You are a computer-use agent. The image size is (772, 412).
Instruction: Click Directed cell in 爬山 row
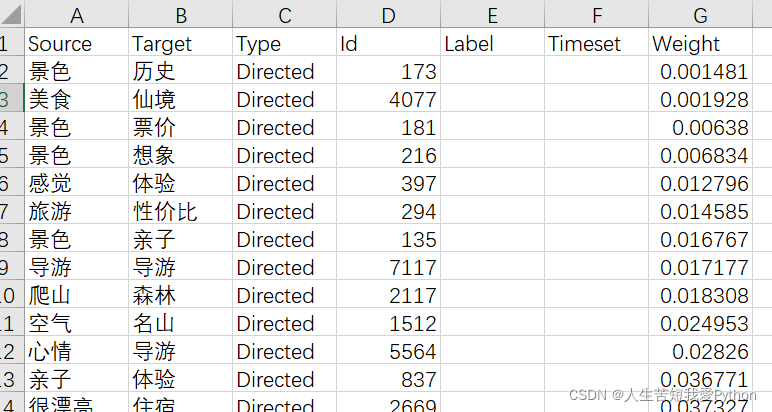[285, 294]
